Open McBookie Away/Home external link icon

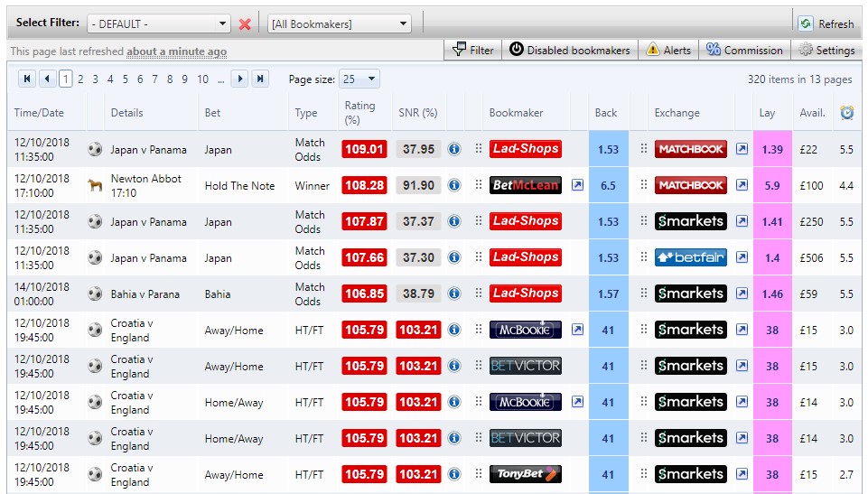pos(577,330)
